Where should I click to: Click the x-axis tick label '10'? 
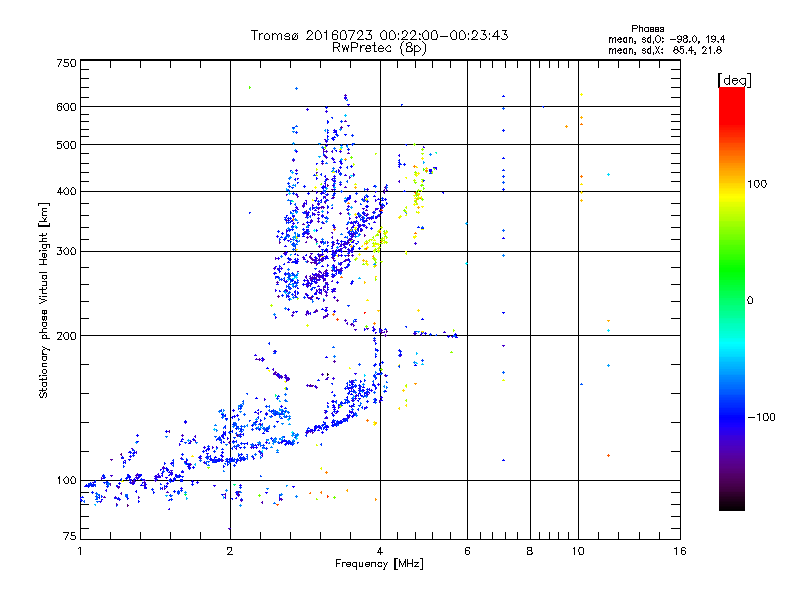[x=578, y=551]
